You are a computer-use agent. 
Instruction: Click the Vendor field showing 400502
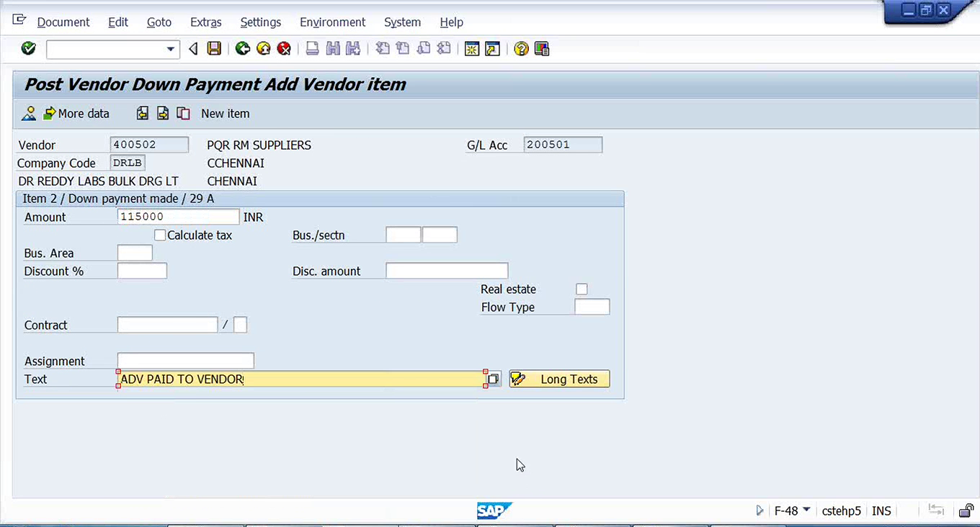(x=149, y=145)
